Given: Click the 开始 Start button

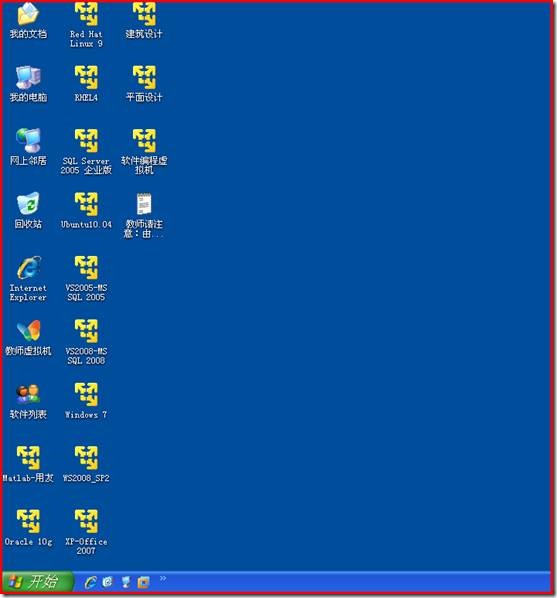Looking at the screenshot, I should coord(37,582).
